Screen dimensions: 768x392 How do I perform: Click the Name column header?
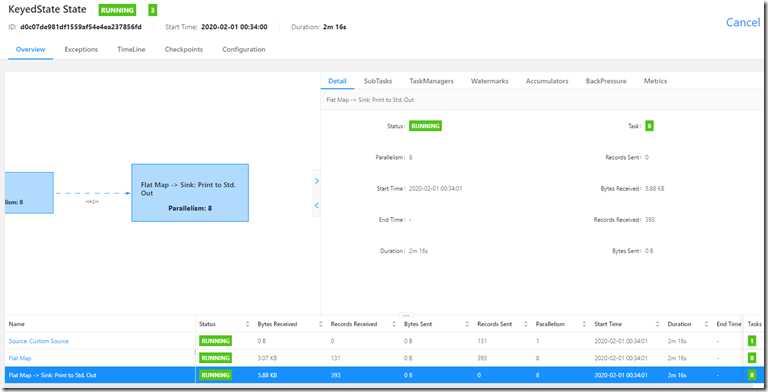pos(17,324)
